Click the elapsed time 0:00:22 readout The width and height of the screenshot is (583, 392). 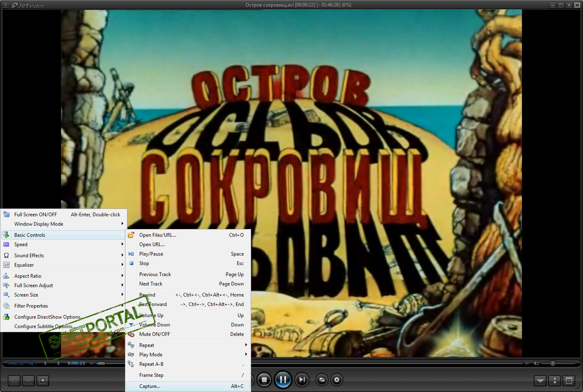click(76, 363)
